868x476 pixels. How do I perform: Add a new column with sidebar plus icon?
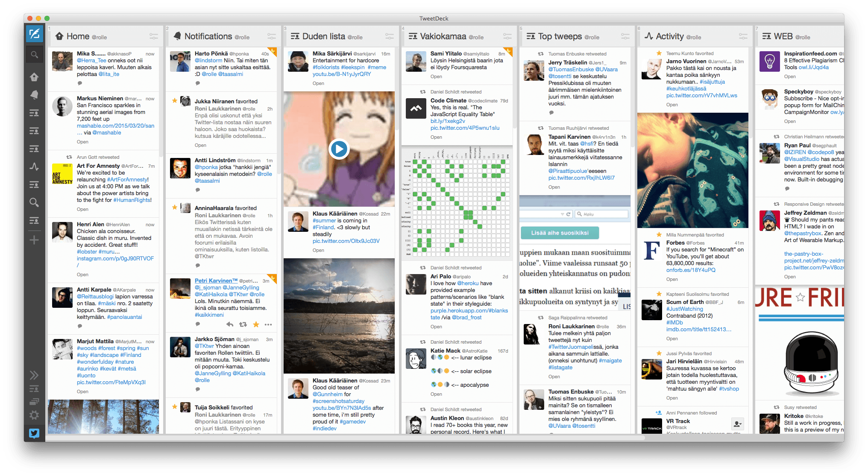pyautogui.click(x=34, y=240)
